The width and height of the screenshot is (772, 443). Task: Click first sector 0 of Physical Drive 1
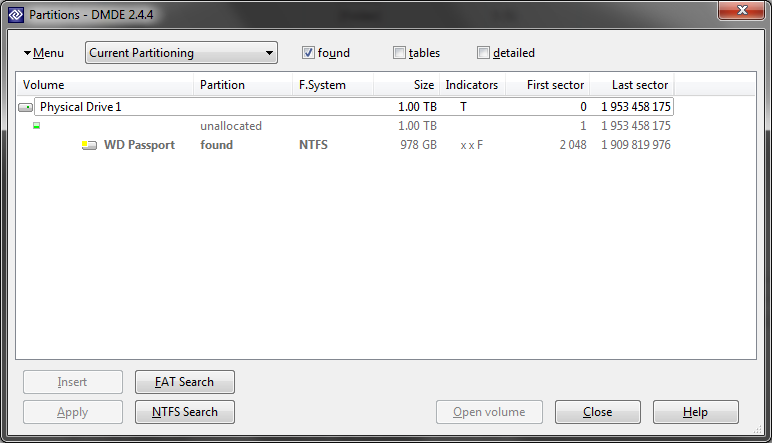click(583, 107)
